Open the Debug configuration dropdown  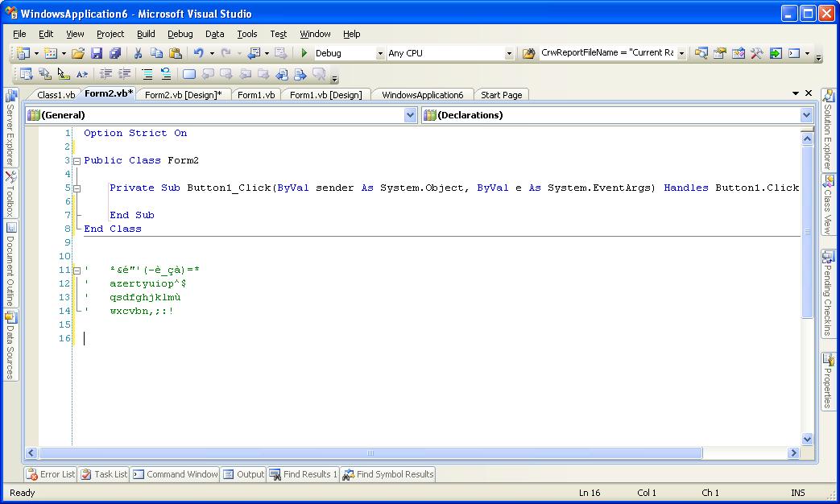380,53
